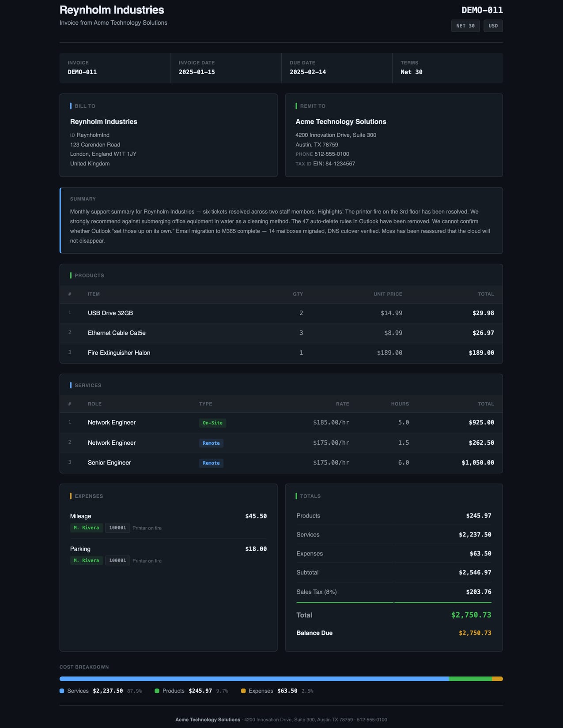Viewport: 563px width, 728px height.
Task: Select $1,050.00 service total
Action: tap(478, 462)
